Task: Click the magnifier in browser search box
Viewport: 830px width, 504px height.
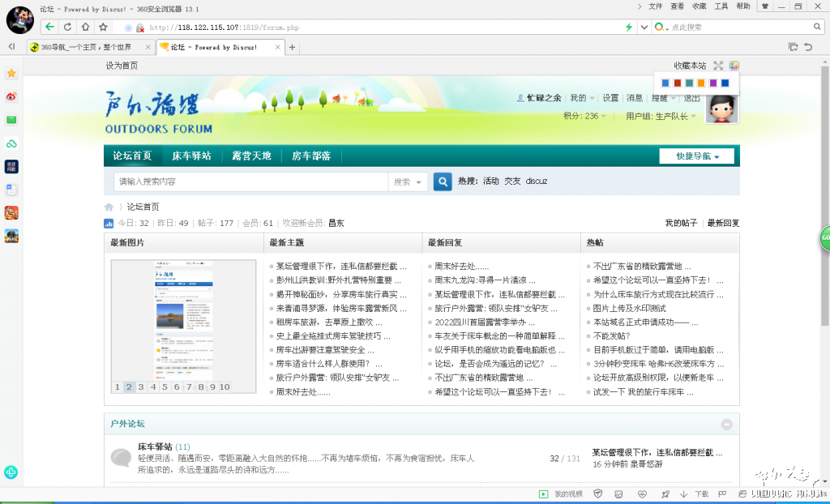Action: point(818,27)
